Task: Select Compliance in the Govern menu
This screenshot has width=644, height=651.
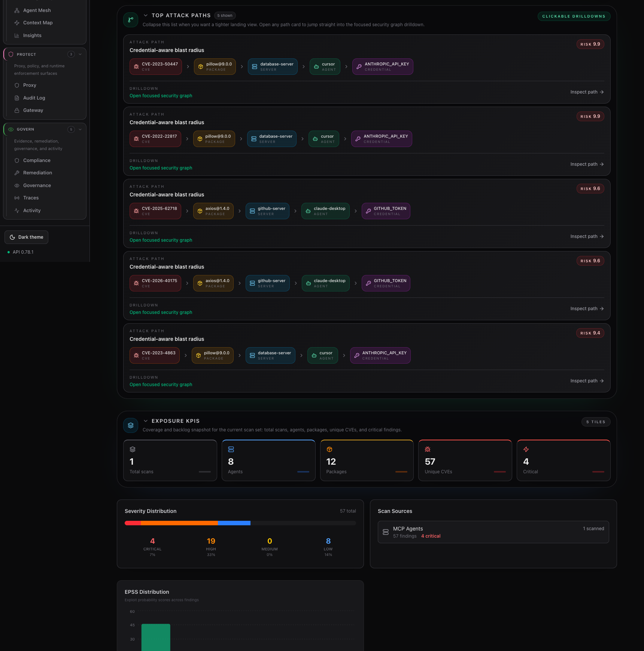Action: coord(37,160)
